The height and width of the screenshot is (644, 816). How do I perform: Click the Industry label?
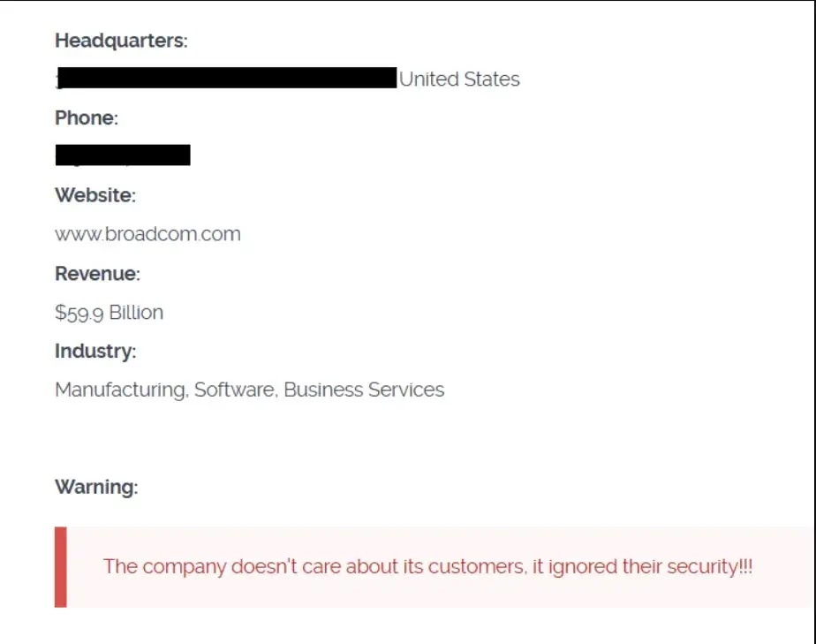[x=95, y=352]
